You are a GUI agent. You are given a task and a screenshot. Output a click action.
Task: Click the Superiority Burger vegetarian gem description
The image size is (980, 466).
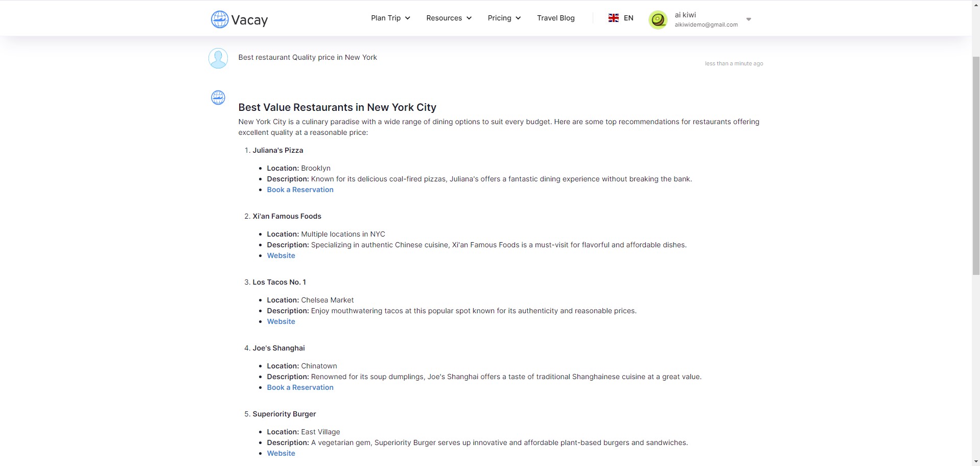(x=477, y=442)
